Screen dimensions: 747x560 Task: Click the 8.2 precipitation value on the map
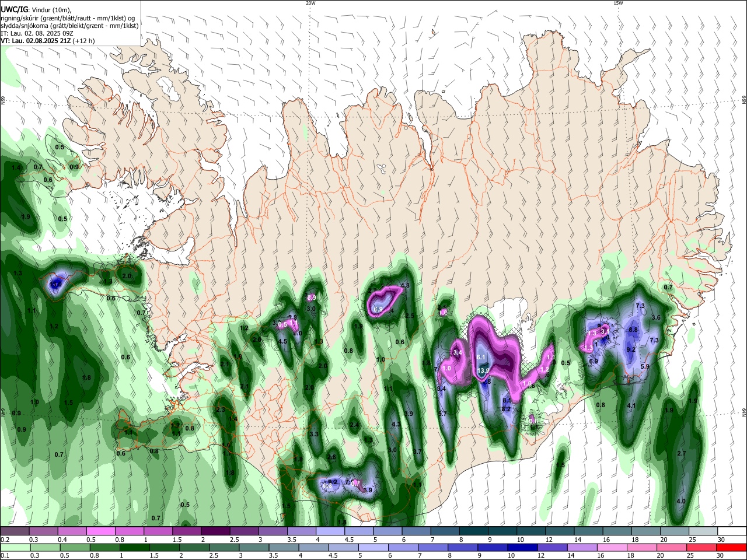[x=506, y=409]
